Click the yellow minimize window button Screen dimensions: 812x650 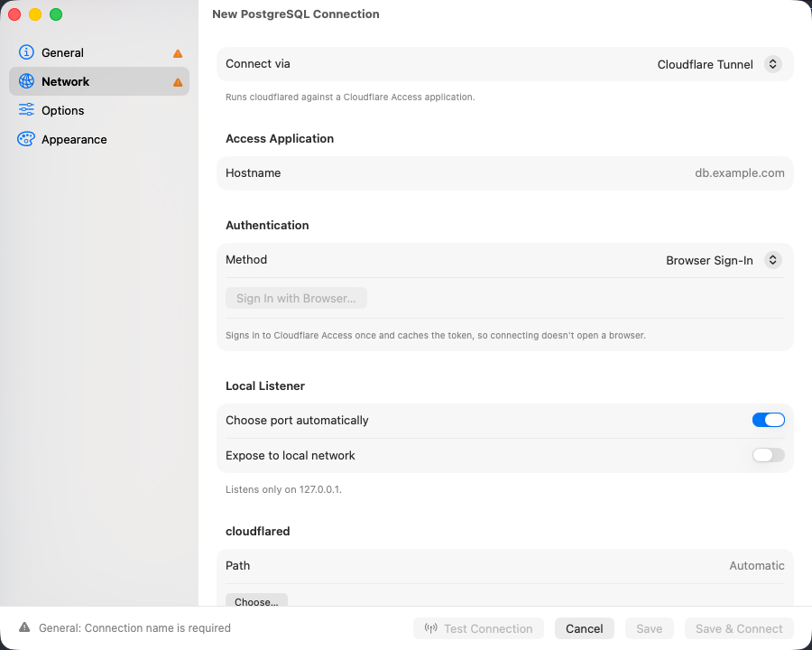tap(35, 14)
